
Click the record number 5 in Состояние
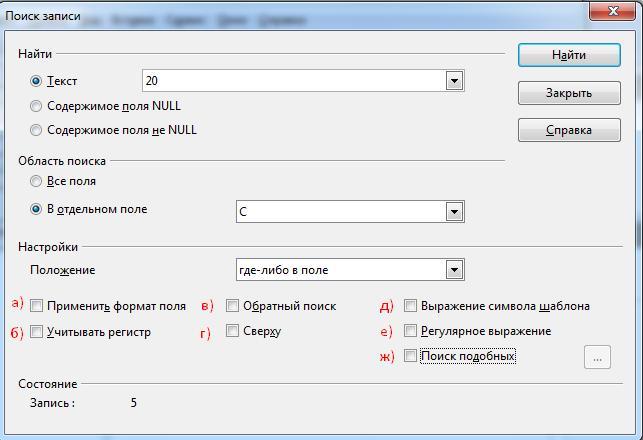(134, 403)
